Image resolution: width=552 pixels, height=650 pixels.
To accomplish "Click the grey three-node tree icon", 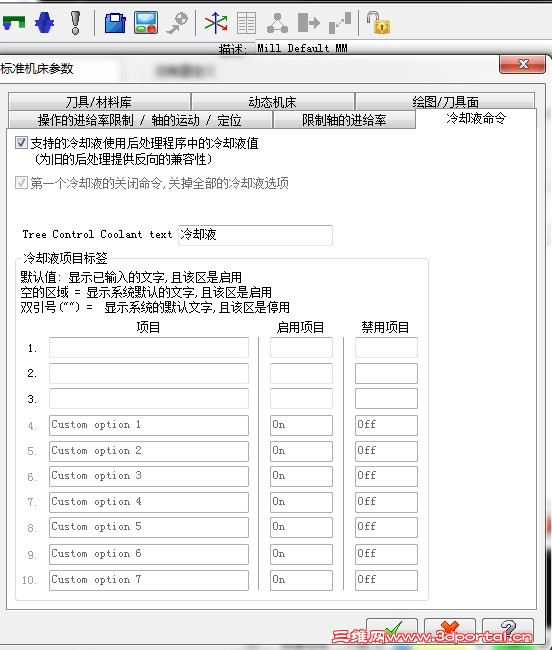I will pyautogui.click(x=277, y=23).
